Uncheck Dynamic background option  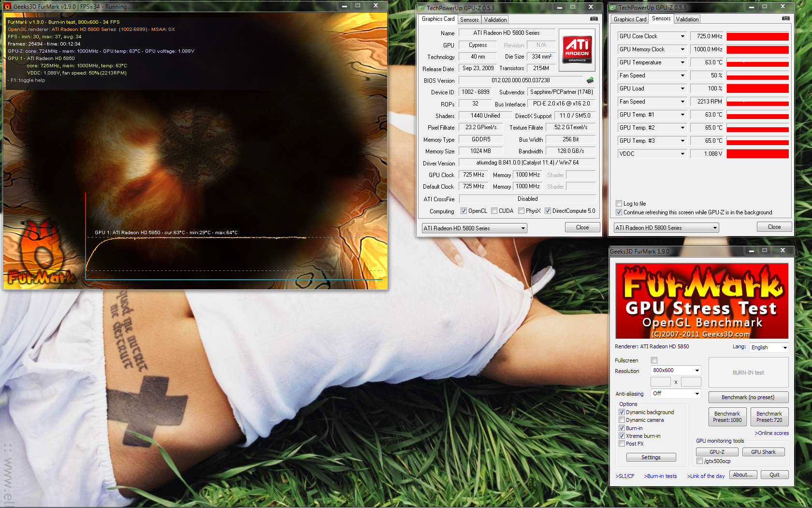622,412
